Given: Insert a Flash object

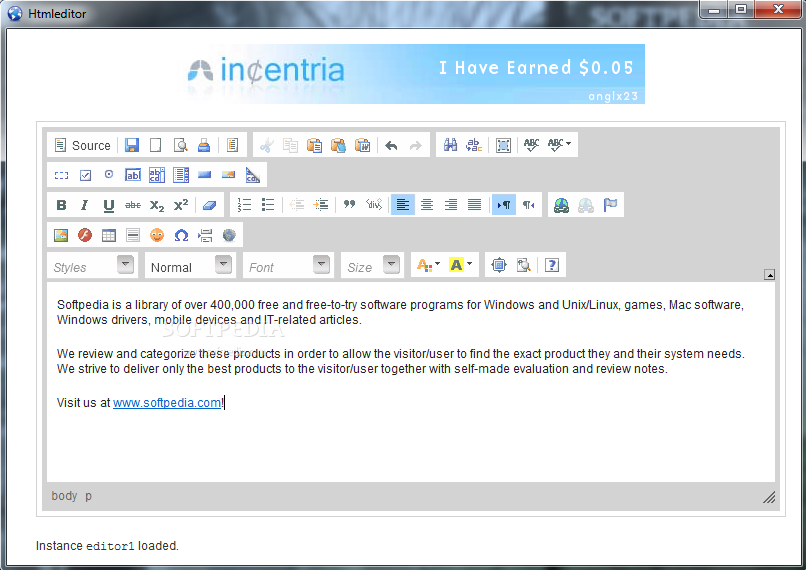Looking at the screenshot, I should 85,235.
